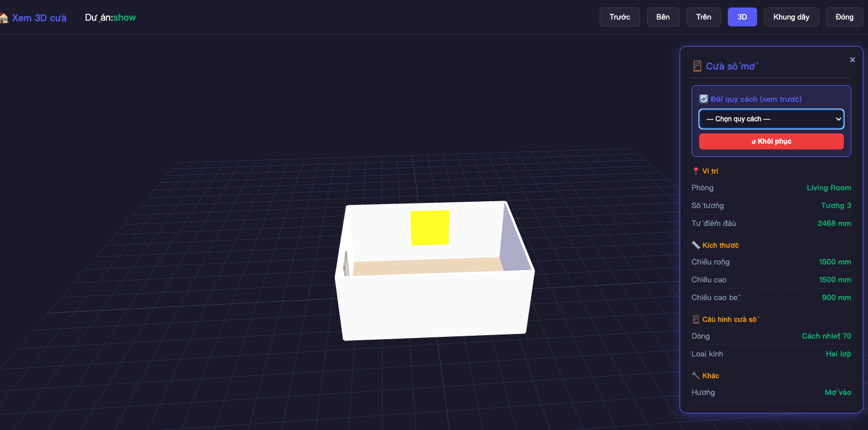Viewport: 868px width, 430px height.
Task: Click the "Chiều cao bệ" label
Action: click(716, 297)
